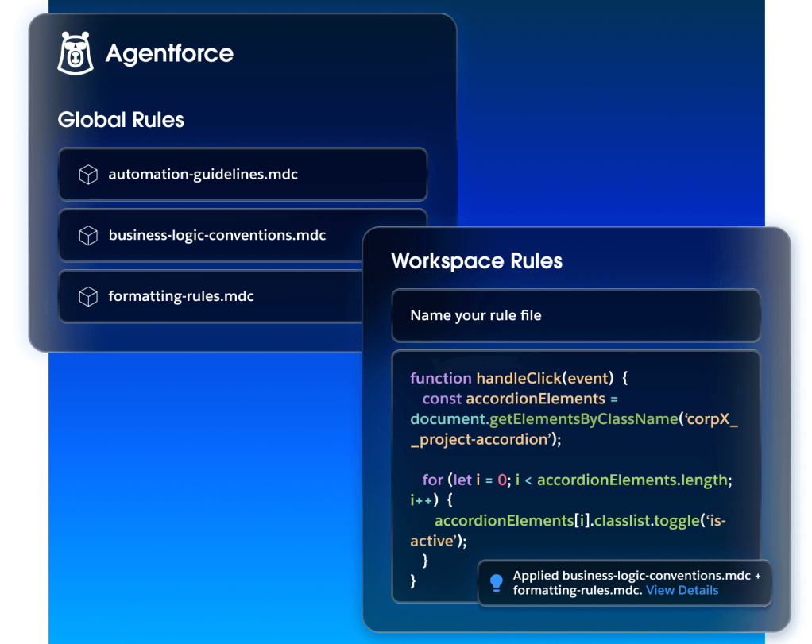The height and width of the screenshot is (644, 812).
Task: Click the Agentforce bear logo icon
Action: click(x=75, y=53)
